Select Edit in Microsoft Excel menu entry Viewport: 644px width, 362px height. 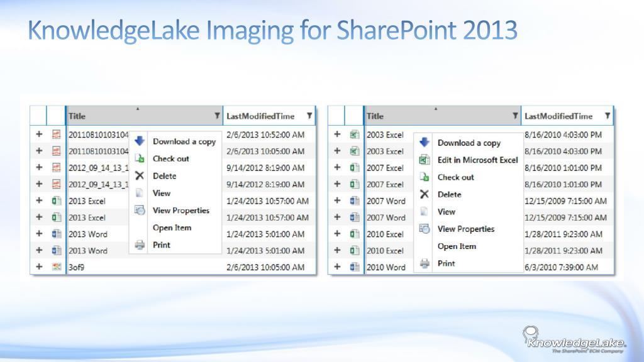click(478, 160)
